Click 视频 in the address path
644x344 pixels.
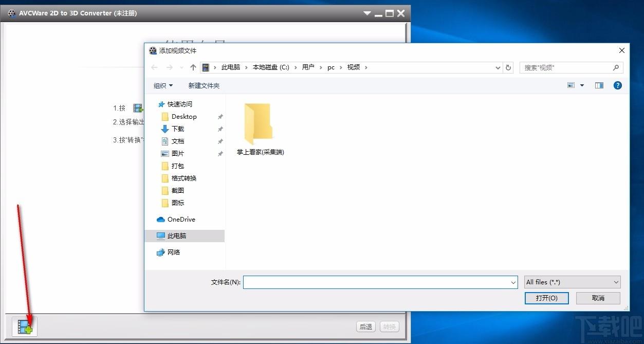pos(354,67)
